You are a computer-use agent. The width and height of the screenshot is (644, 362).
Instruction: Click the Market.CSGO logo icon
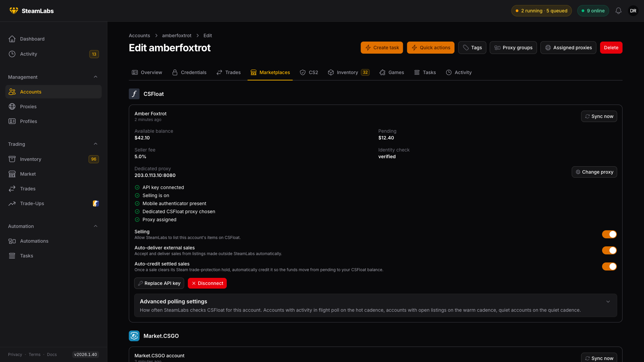pos(134,336)
